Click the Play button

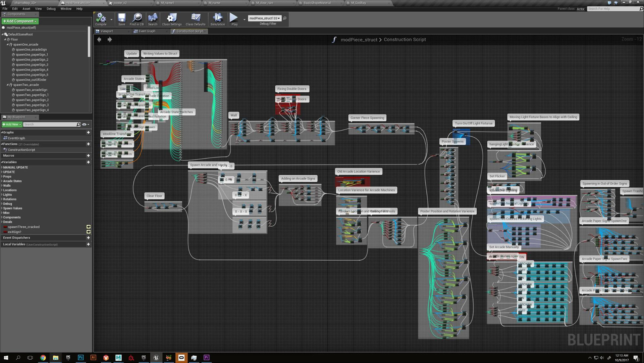click(x=234, y=19)
